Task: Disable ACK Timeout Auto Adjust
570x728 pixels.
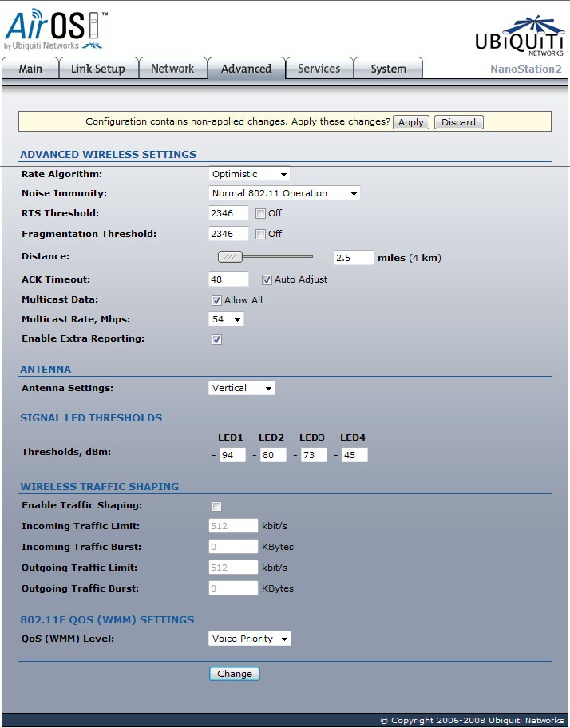Action: coord(267,279)
